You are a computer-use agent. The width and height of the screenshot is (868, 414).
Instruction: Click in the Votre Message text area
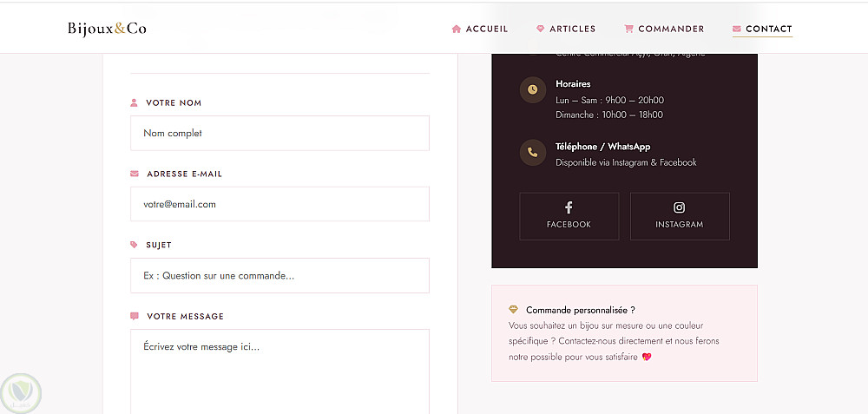279,371
